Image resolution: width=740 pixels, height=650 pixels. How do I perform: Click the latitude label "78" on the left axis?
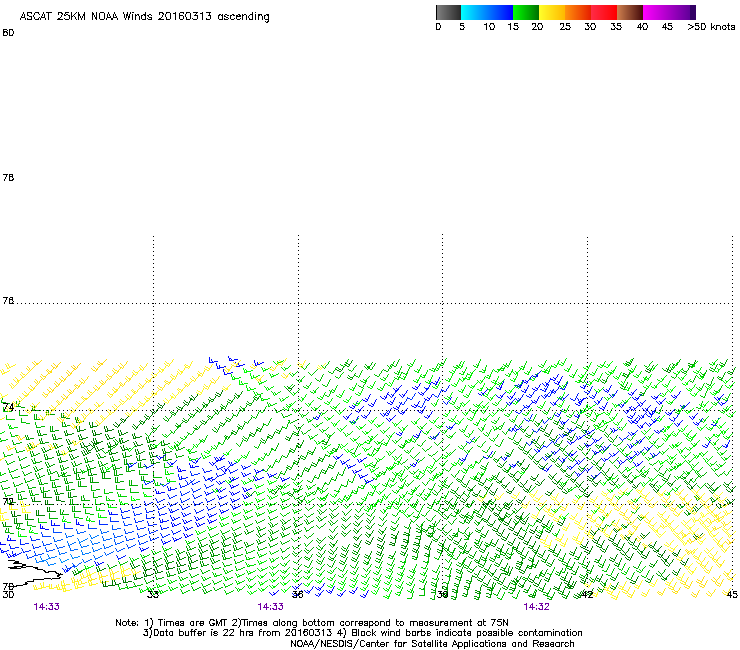click(x=8, y=177)
